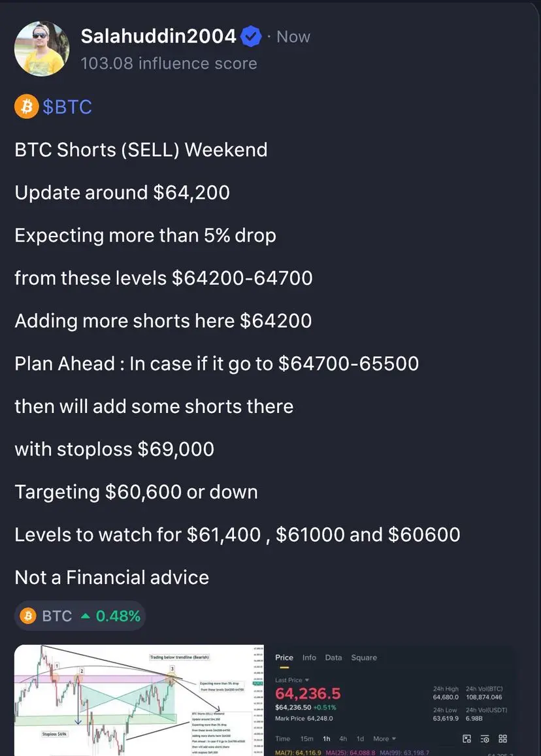Choose the 1d chart interval
The height and width of the screenshot is (756, 541).
coord(360,738)
